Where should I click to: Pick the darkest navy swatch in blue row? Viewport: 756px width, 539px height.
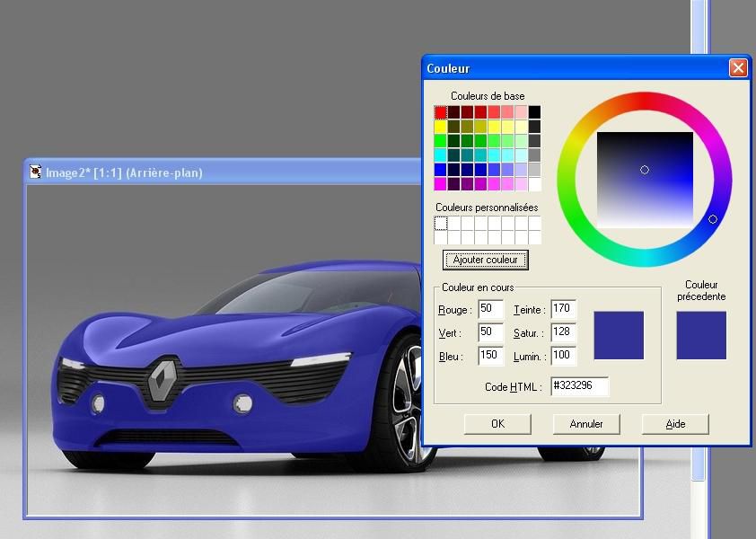(x=454, y=170)
